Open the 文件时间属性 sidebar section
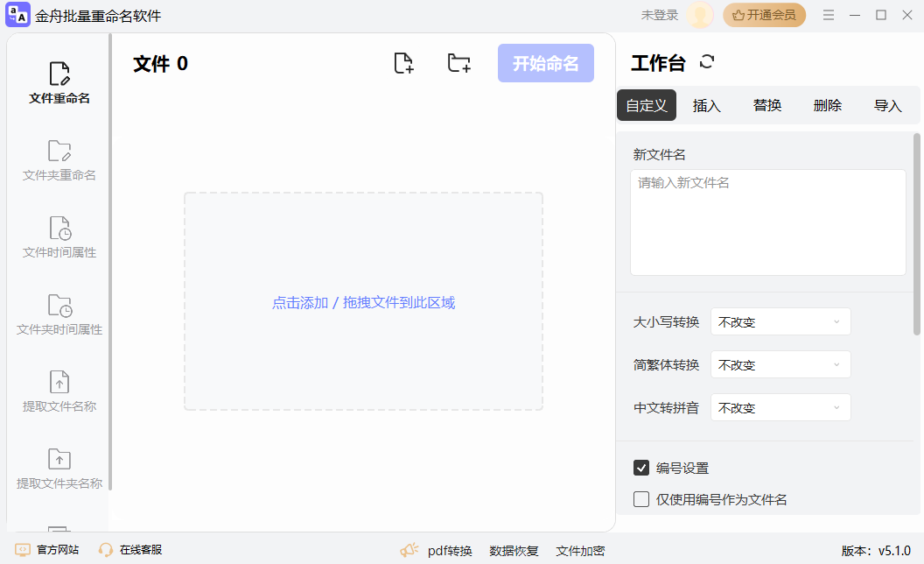The height and width of the screenshot is (564, 924). pyautogui.click(x=59, y=237)
